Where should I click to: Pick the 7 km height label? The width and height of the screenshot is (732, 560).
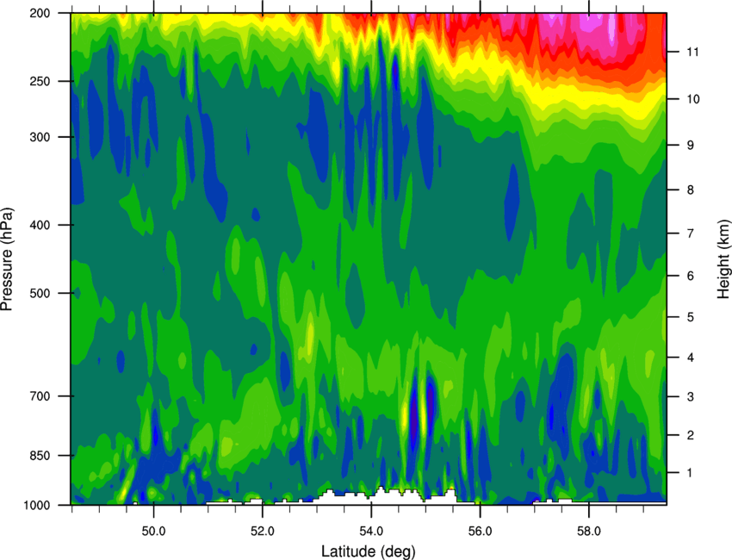point(690,233)
